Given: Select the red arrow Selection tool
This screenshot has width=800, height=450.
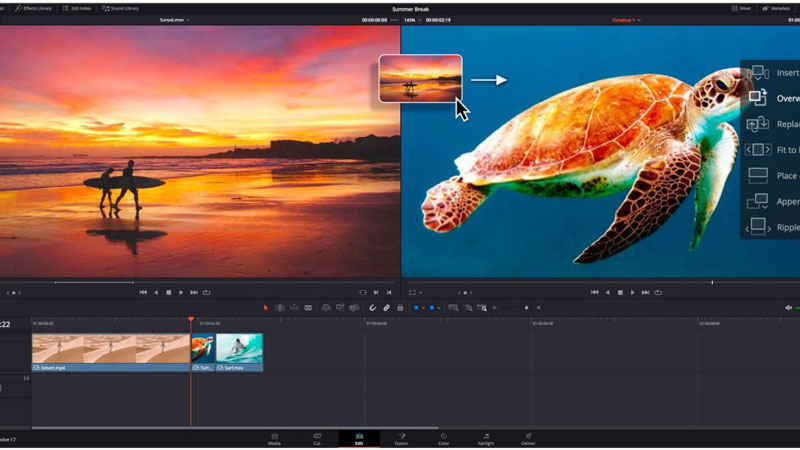Looking at the screenshot, I should coord(266,308).
